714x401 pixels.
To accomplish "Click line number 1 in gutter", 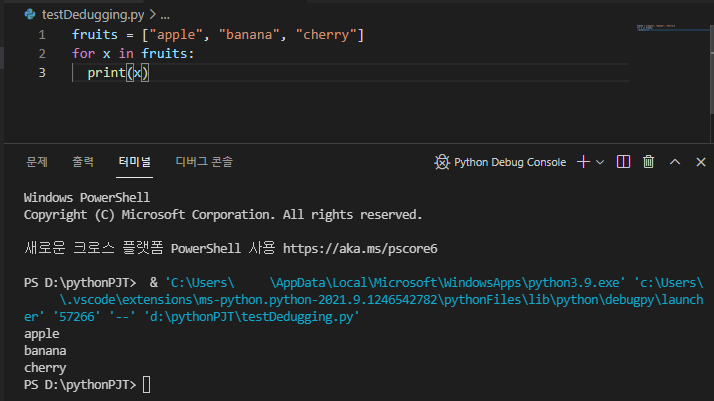I will tap(42, 35).
